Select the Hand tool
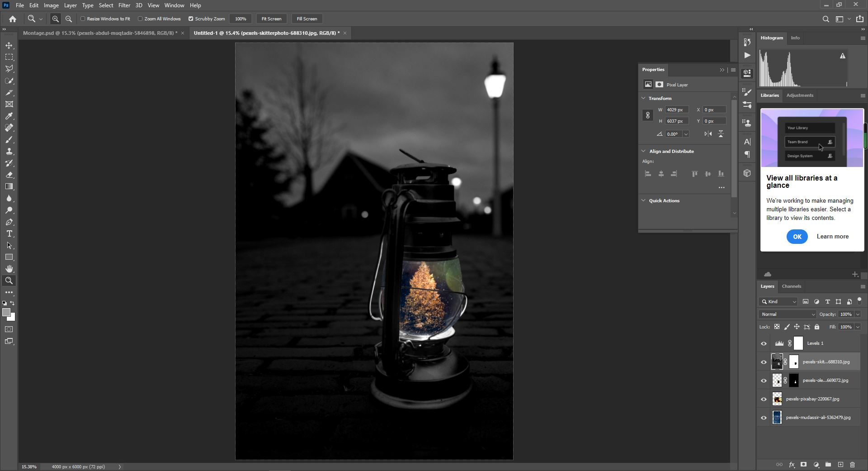The image size is (868, 471). pyautogui.click(x=9, y=269)
